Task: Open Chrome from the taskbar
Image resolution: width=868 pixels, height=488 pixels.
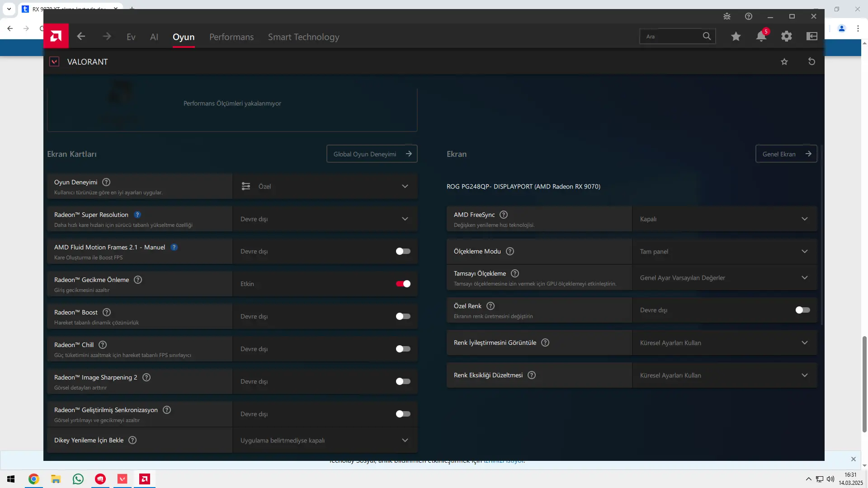Action: pos(34,479)
